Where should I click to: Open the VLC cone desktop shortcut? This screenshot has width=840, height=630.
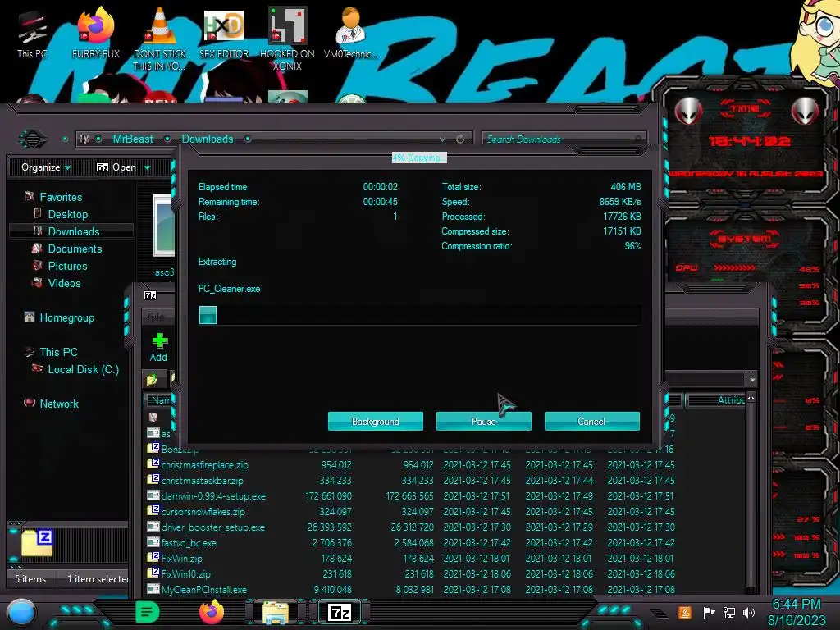160,39
